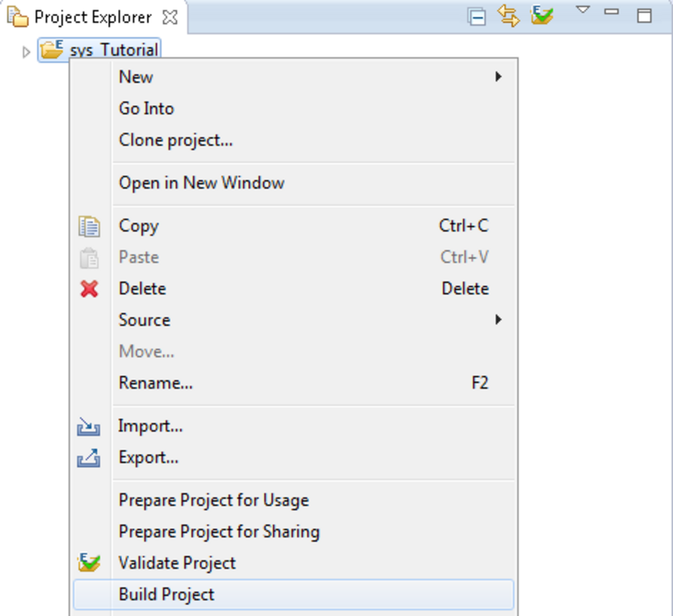Toggle Link with Editor icon
The width and height of the screenshot is (673, 616).
pyautogui.click(x=508, y=16)
